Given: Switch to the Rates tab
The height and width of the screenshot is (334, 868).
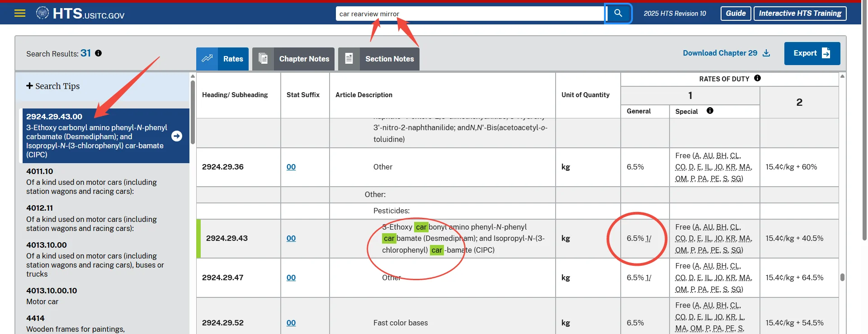Looking at the screenshot, I should pyautogui.click(x=222, y=59).
